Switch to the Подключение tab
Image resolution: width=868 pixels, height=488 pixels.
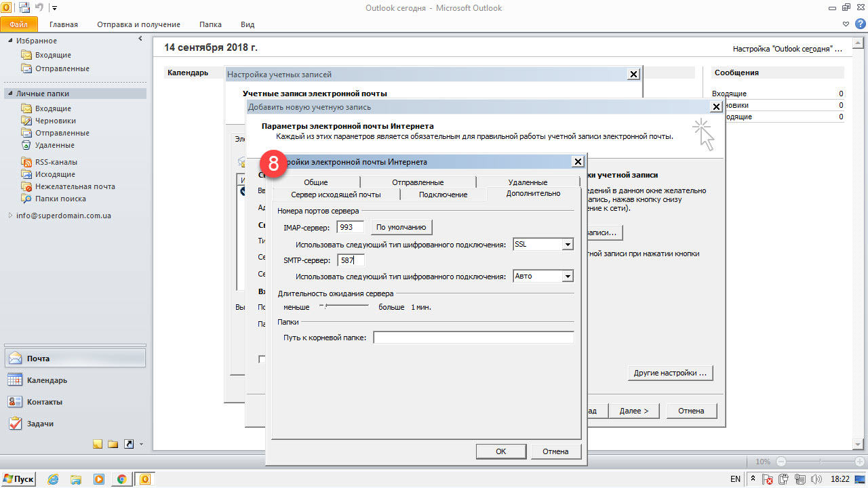pyautogui.click(x=443, y=195)
